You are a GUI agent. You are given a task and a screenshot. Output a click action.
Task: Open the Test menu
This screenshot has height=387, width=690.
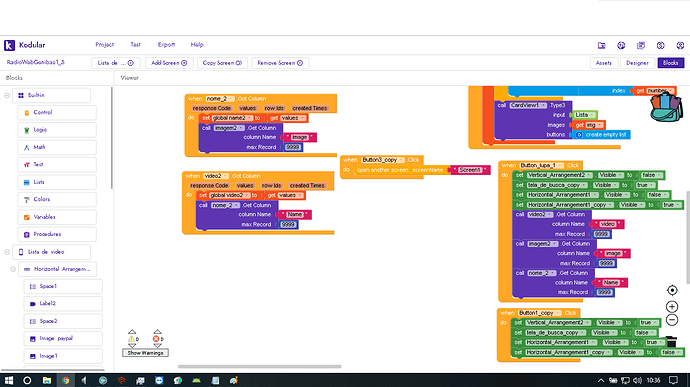coord(136,44)
